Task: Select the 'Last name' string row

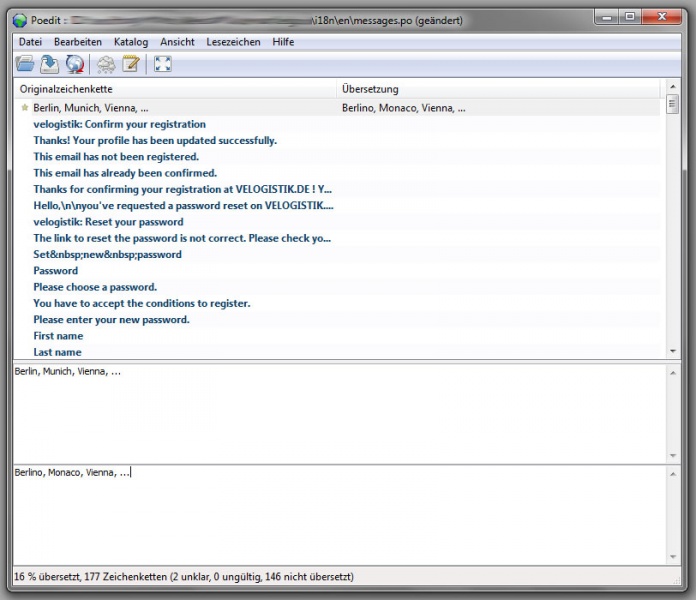Action: [x=57, y=352]
